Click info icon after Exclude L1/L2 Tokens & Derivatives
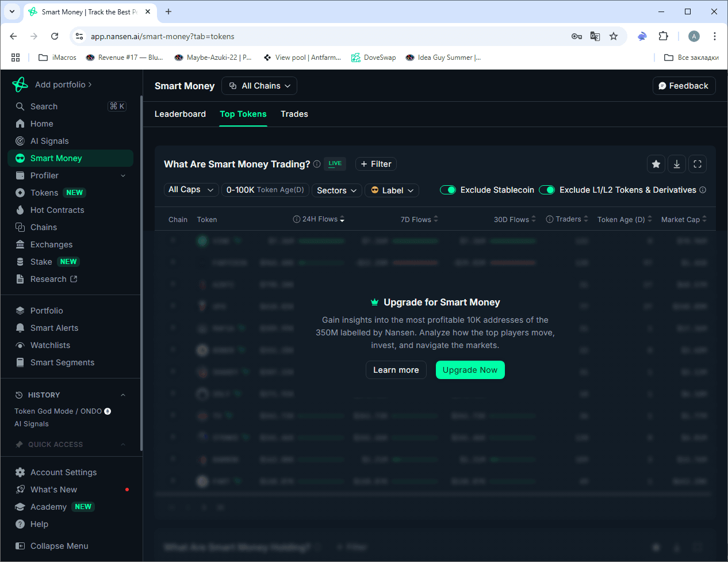728x562 pixels. [703, 190]
